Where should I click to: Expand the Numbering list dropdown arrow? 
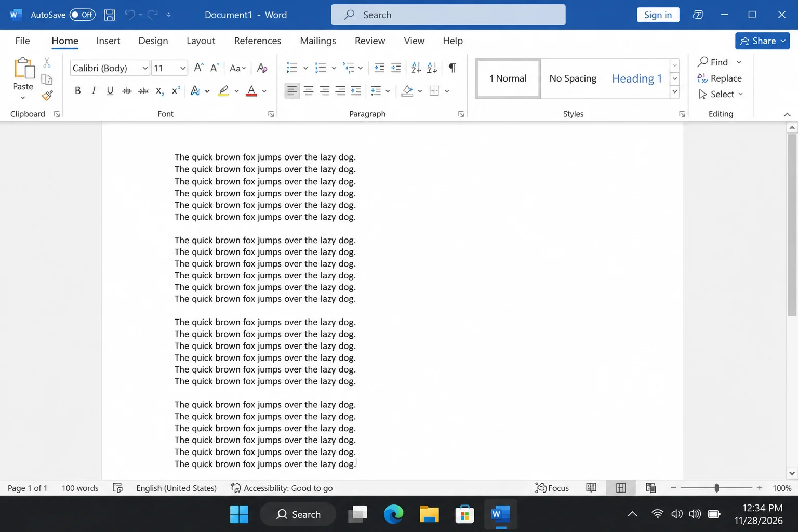(x=334, y=68)
